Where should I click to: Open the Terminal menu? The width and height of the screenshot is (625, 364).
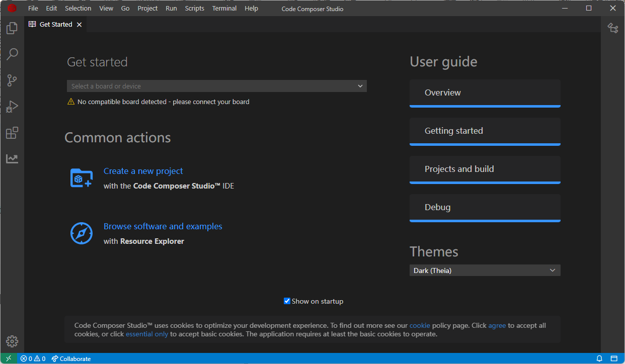[224, 9]
